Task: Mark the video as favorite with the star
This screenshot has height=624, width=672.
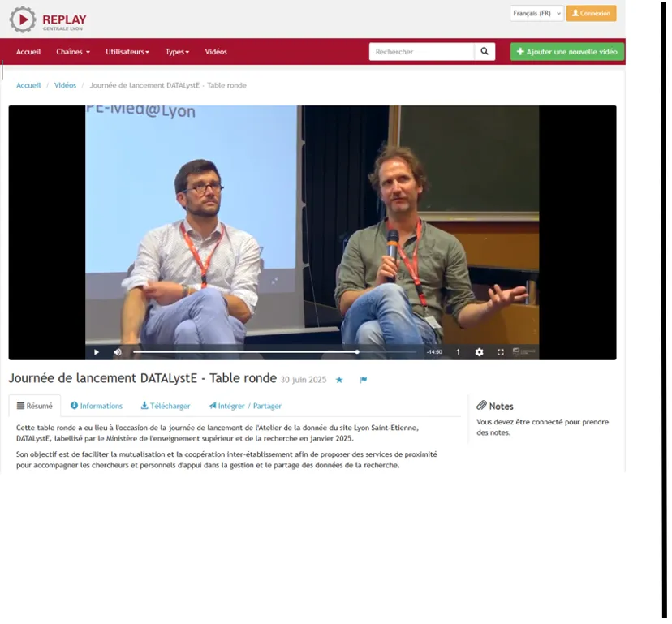Action: point(339,380)
